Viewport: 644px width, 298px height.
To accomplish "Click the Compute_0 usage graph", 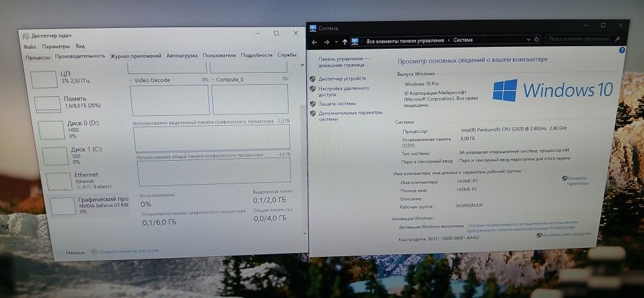I will [x=250, y=99].
